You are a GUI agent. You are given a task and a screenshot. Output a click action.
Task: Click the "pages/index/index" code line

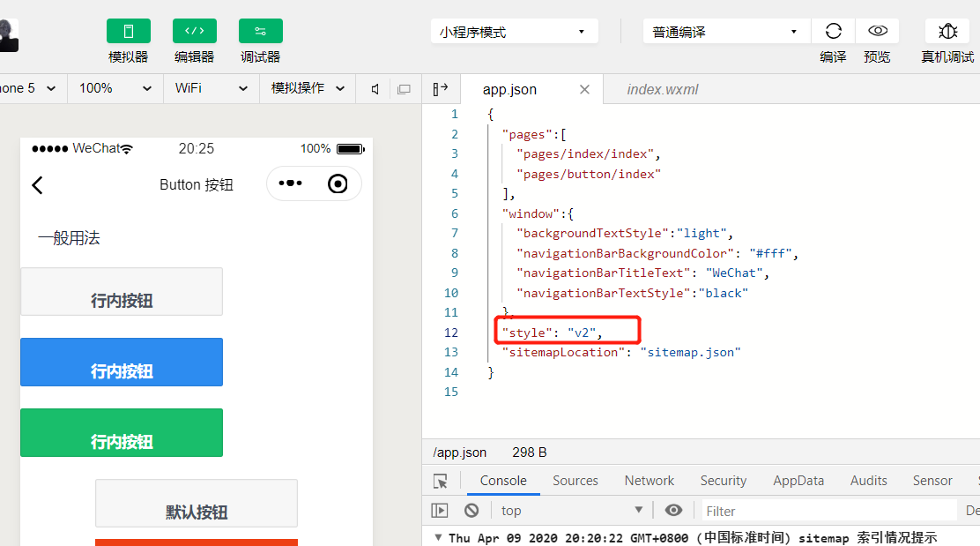point(588,153)
